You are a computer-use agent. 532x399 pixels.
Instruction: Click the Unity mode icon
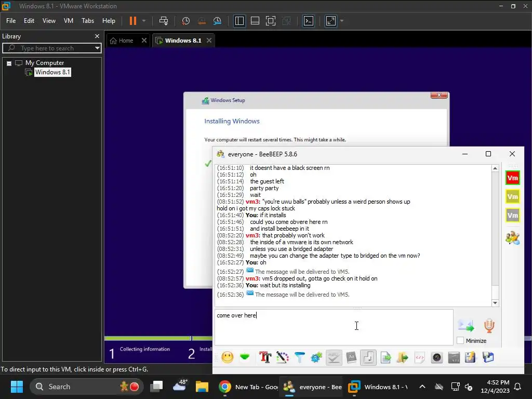[286, 21]
